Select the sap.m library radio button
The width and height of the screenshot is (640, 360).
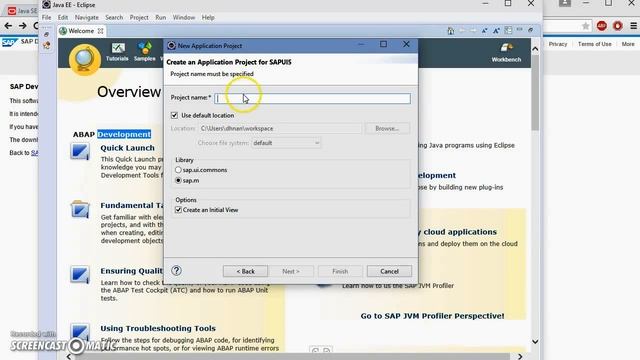[x=178, y=180]
